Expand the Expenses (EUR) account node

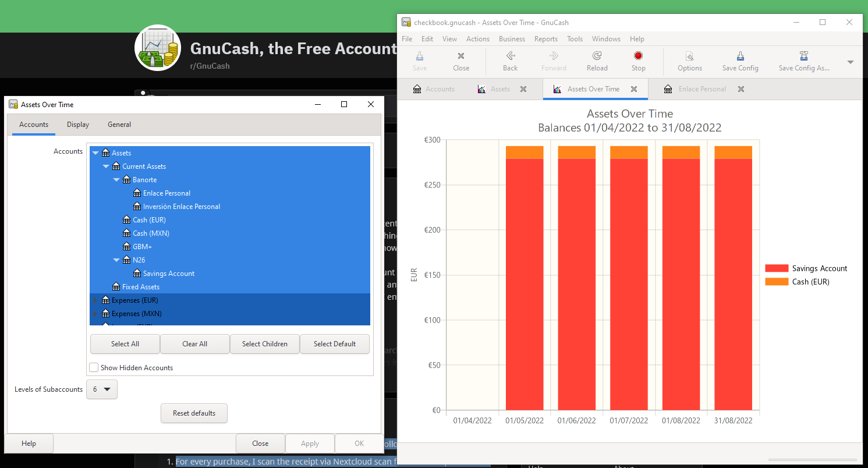[95, 300]
